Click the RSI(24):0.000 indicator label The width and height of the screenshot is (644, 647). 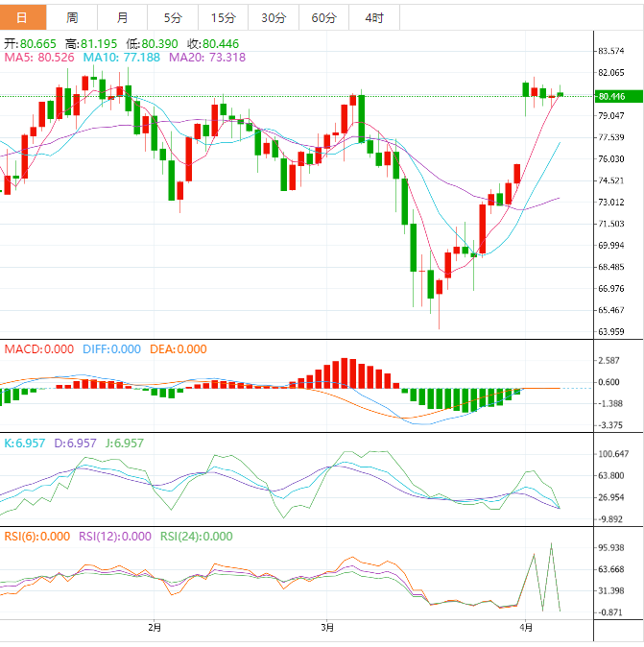coord(195,537)
